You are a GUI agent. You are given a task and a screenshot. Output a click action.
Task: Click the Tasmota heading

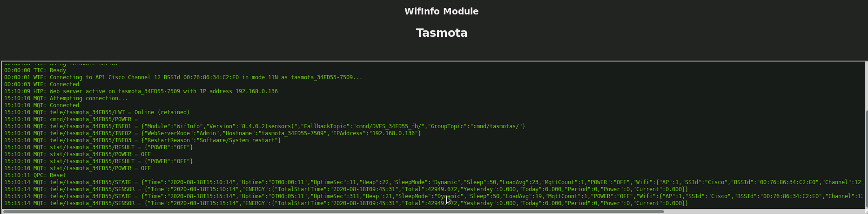442,33
